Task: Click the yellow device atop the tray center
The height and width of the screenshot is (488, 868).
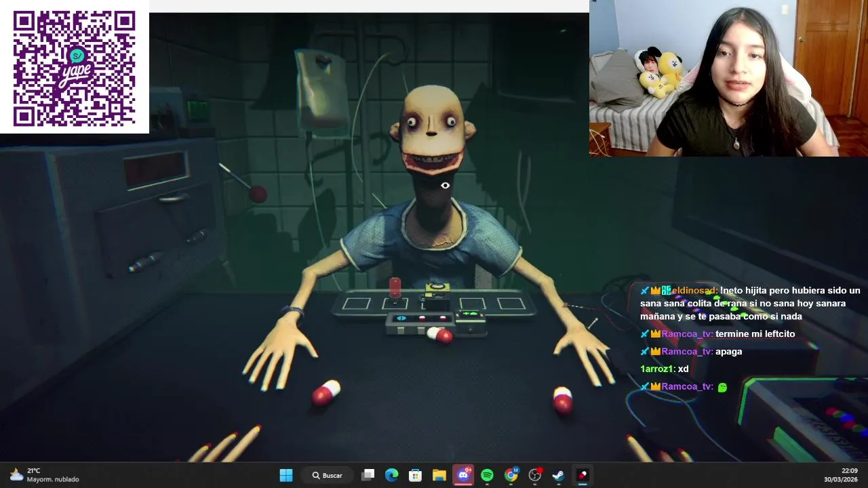Action: coord(437,291)
